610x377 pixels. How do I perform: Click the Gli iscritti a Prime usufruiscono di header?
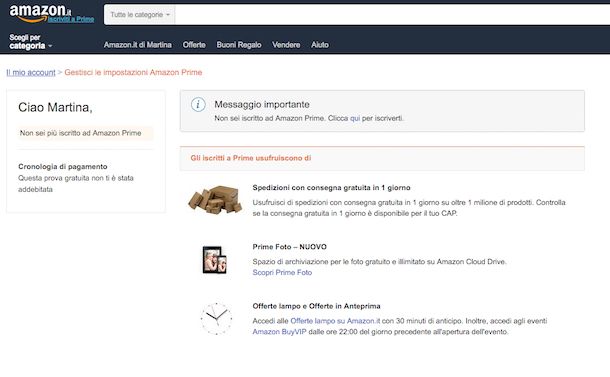point(251,158)
